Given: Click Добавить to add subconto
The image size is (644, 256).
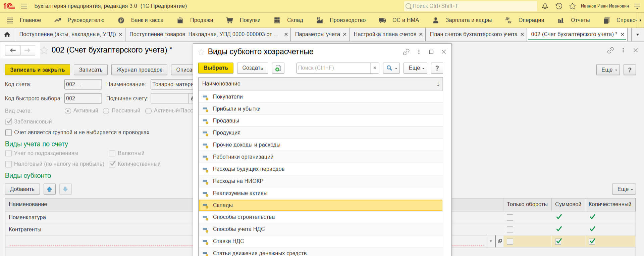Looking at the screenshot, I should 22,189.
